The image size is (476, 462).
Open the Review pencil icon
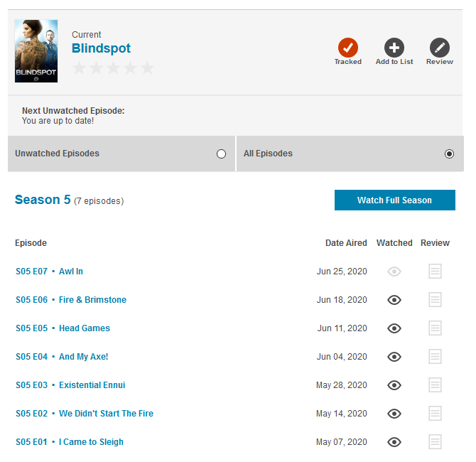coord(440,48)
